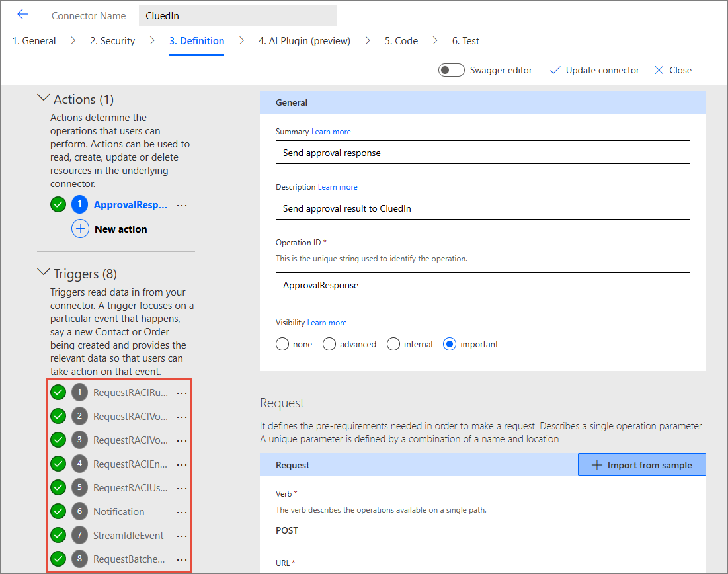Click number 8 badge of RequestBatche trigger
The height and width of the screenshot is (574, 728).
(x=79, y=559)
